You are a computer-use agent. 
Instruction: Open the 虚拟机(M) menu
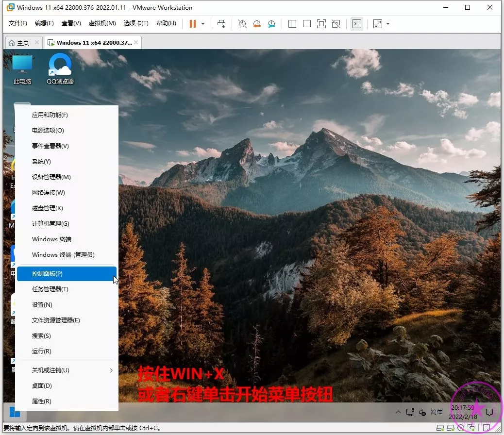tap(102, 24)
